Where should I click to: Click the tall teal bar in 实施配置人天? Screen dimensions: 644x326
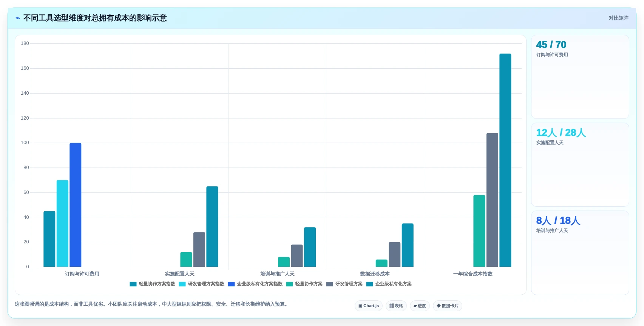(x=212, y=226)
